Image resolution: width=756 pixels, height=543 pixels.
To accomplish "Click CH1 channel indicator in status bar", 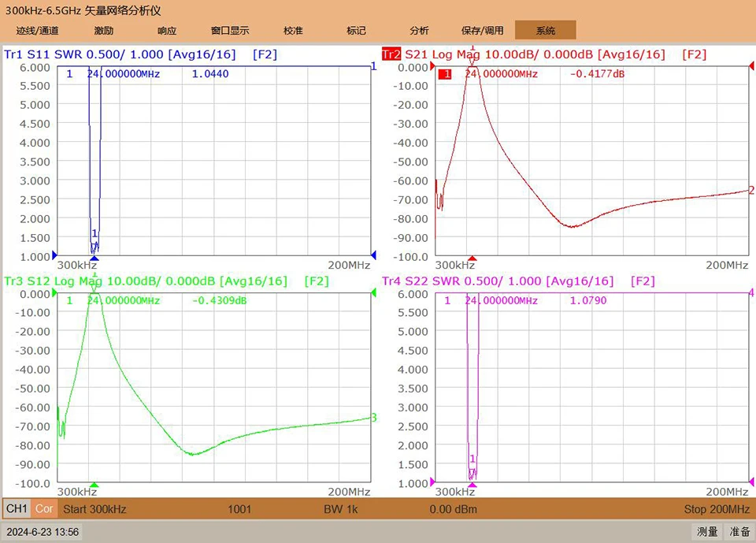I will tap(17, 509).
